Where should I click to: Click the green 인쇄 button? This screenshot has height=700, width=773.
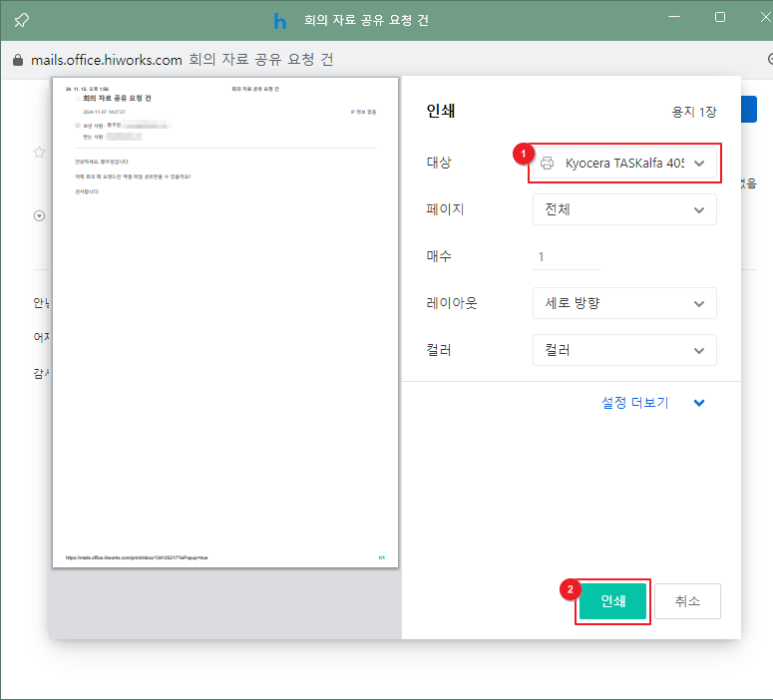click(x=612, y=601)
